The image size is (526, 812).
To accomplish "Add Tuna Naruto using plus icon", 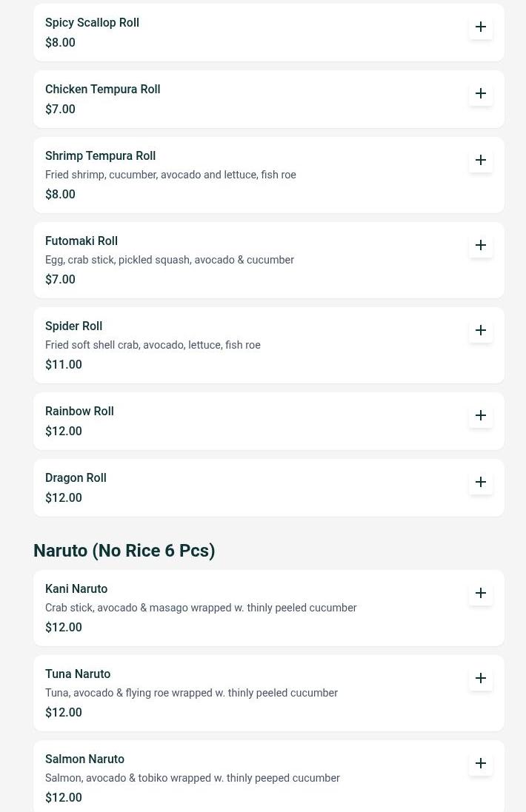I will click(480, 678).
